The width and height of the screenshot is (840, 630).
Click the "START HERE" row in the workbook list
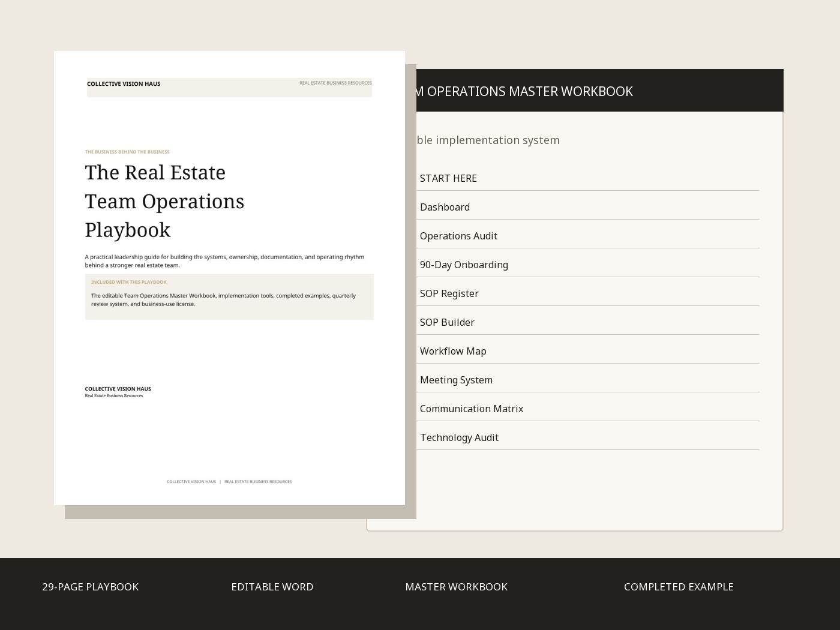click(588, 178)
